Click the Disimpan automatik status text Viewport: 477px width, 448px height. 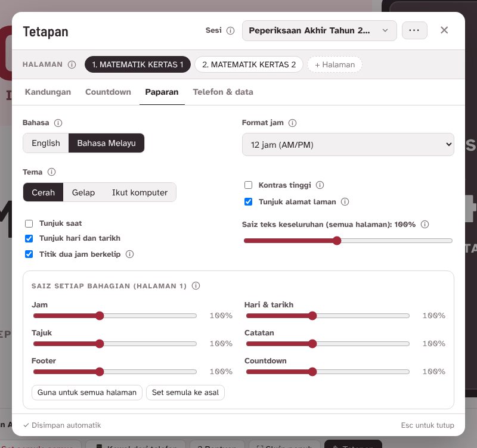point(63,425)
